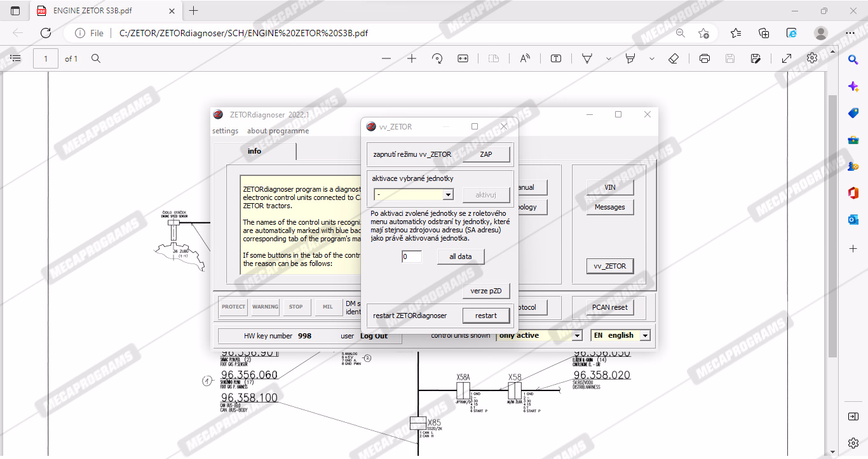
Task: Click the verze pZD button
Action: tap(486, 291)
